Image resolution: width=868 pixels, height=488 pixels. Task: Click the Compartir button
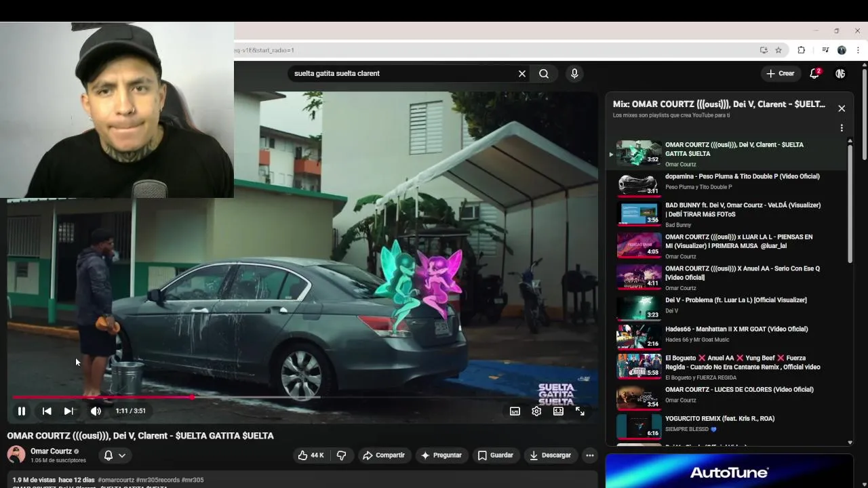pos(384,455)
